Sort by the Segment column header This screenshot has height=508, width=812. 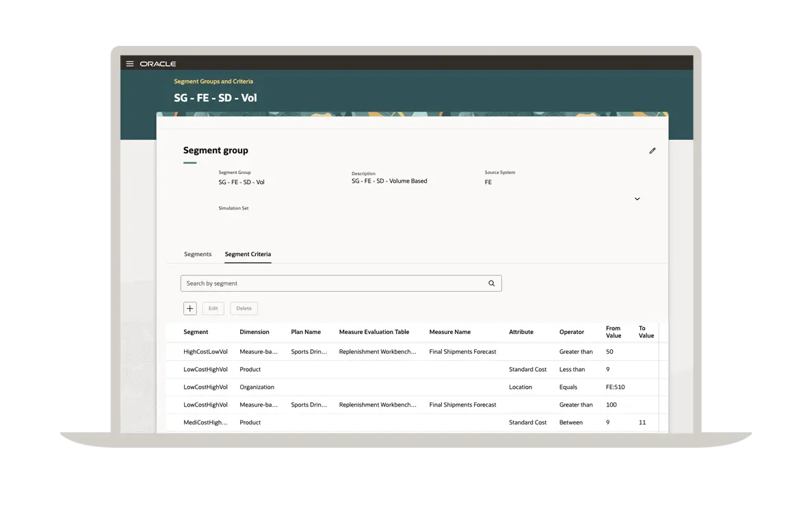click(196, 332)
